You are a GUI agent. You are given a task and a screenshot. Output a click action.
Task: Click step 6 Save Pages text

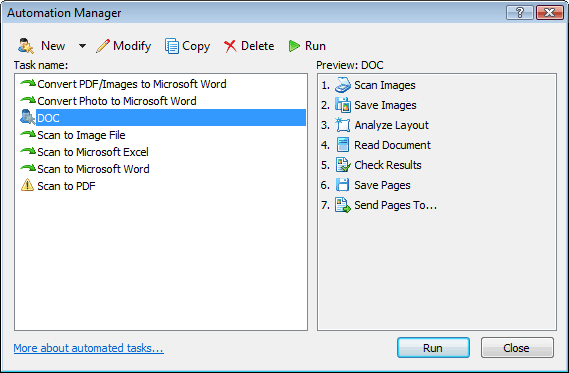(x=382, y=185)
